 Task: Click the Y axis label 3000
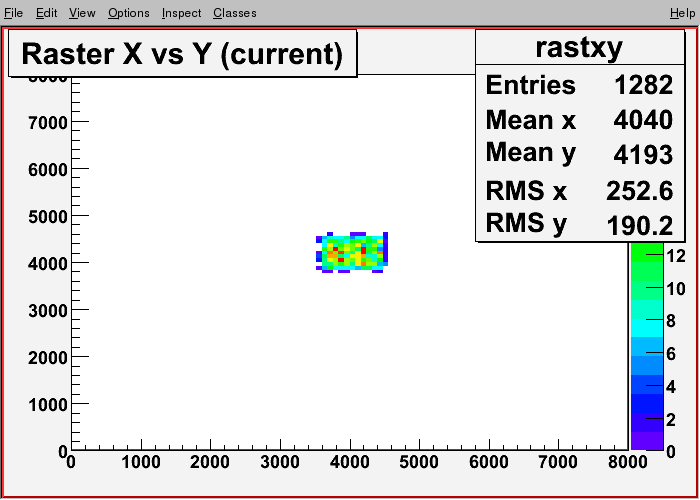coord(48,310)
